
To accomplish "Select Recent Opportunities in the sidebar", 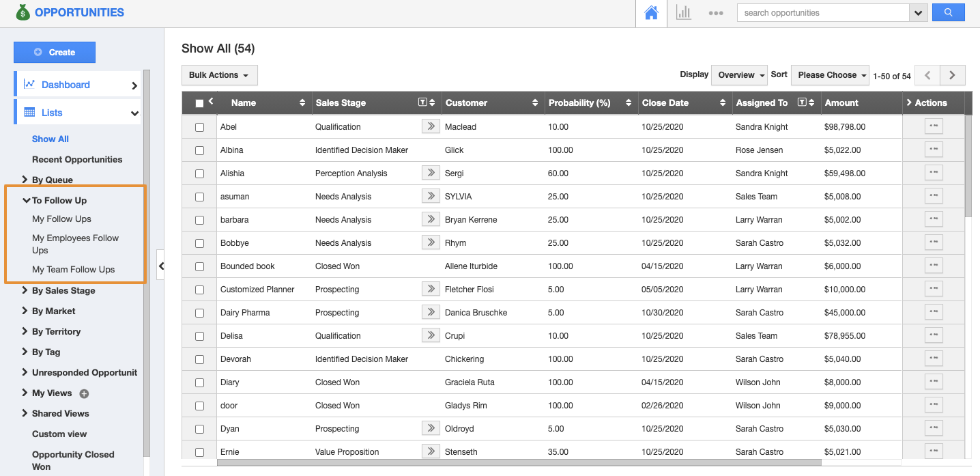I will (x=77, y=159).
